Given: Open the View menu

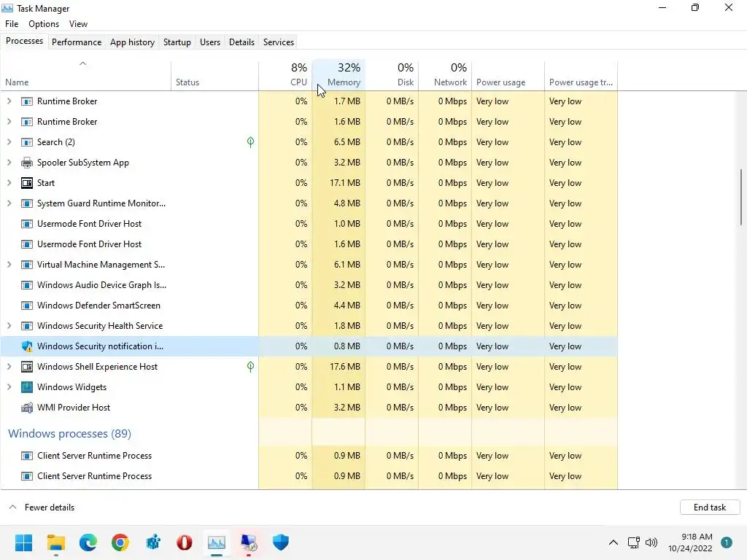Looking at the screenshot, I should 78,24.
